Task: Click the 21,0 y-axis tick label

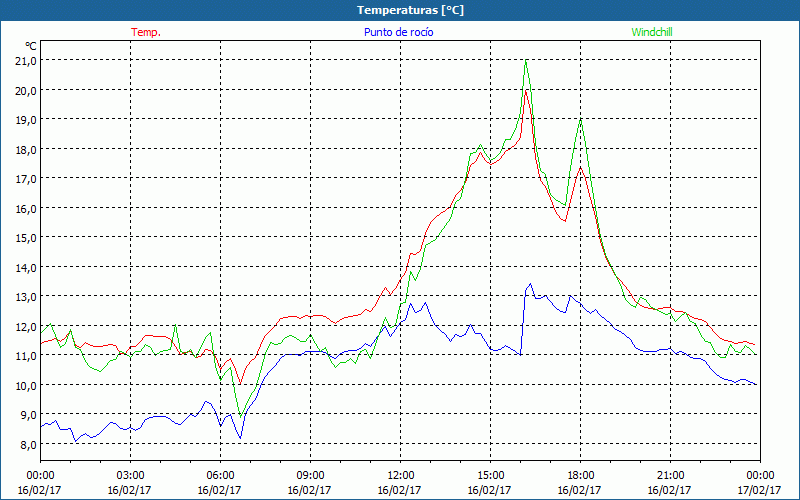Action: pyautogui.click(x=25, y=60)
